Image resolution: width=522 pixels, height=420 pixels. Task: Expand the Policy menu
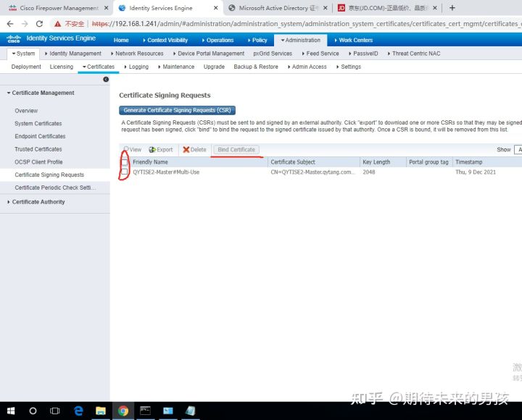[x=257, y=40]
